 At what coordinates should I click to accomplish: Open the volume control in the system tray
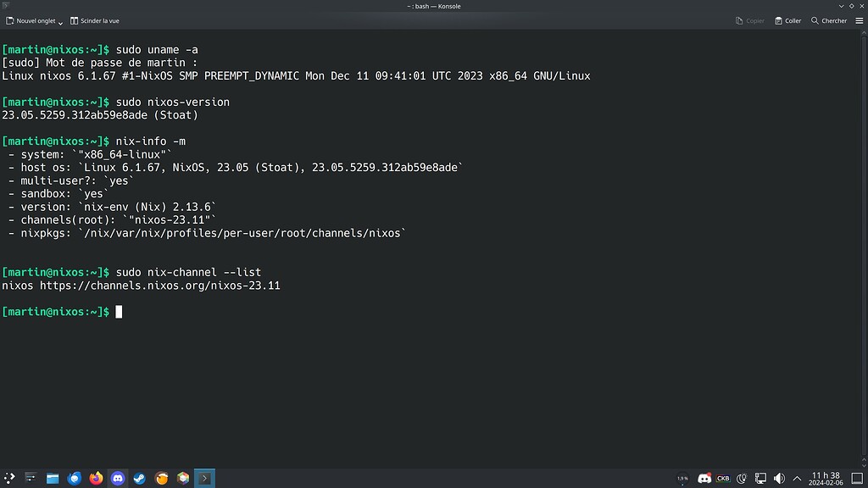click(777, 478)
